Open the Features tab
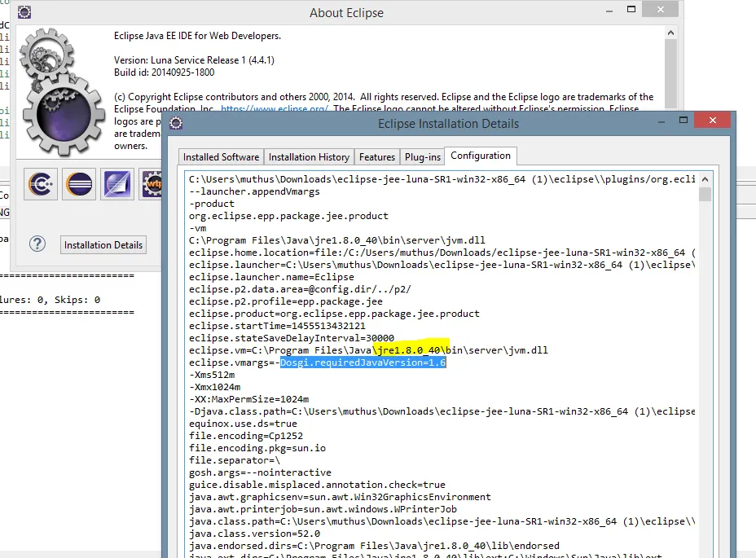The width and height of the screenshot is (756, 558). click(377, 156)
